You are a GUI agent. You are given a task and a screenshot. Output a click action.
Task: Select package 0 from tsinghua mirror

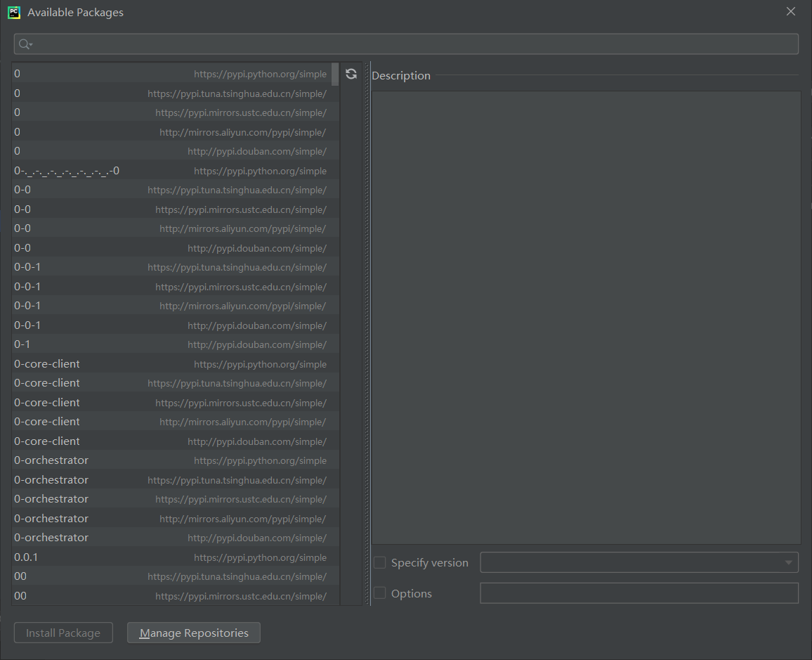pyautogui.click(x=176, y=93)
